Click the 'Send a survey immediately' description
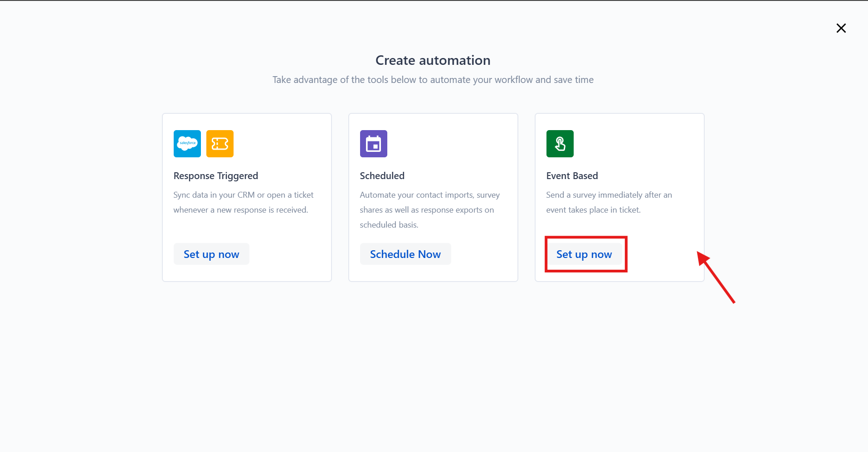The image size is (868, 452). point(609,202)
